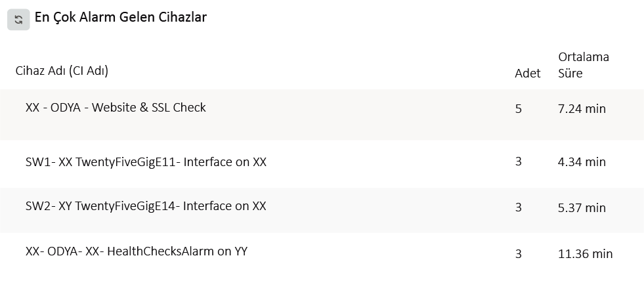Click alarm count 3 in the HealthChecksAlarm row
The image size is (644, 281).
519,254
